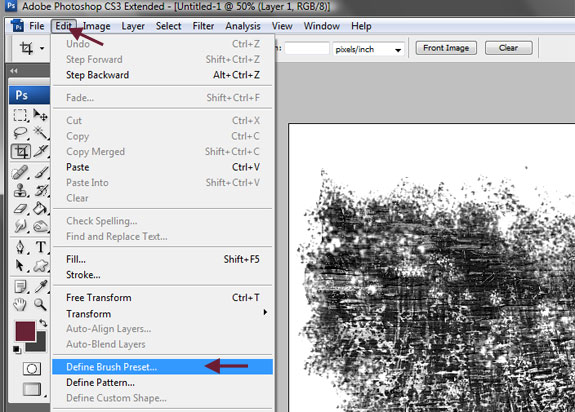Select the History Brush tool
This screenshot has width=575, height=412.
click(41, 191)
